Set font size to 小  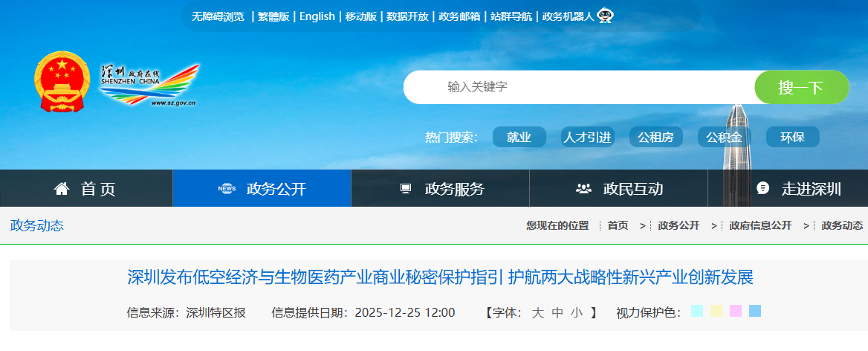click(577, 313)
